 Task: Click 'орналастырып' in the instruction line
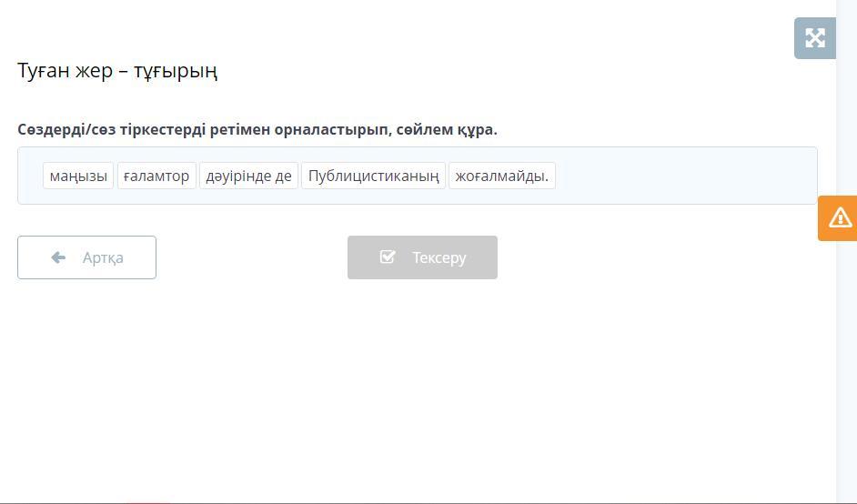coord(333,129)
